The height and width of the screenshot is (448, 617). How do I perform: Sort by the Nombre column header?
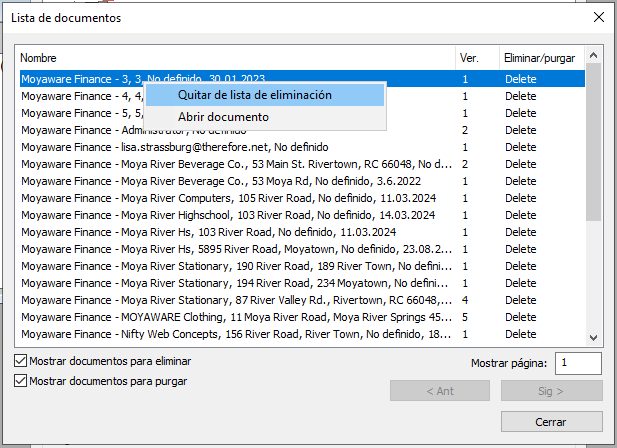(237, 58)
